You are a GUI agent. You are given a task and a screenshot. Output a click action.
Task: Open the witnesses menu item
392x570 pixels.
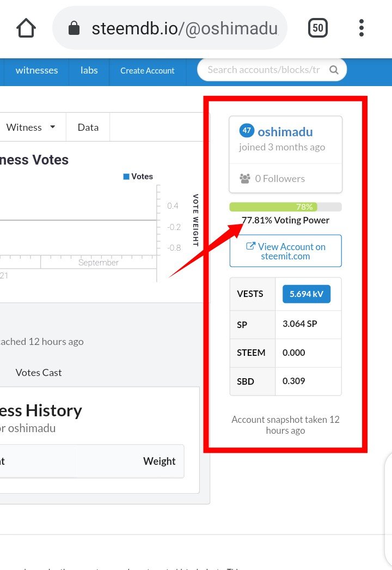[36, 70]
